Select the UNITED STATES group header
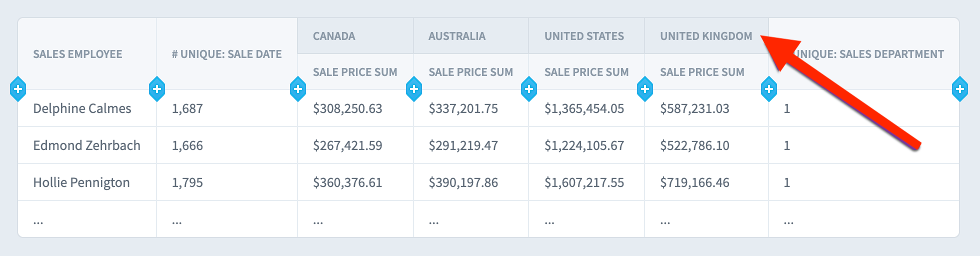The image size is (980, 256). pos(584,36)
